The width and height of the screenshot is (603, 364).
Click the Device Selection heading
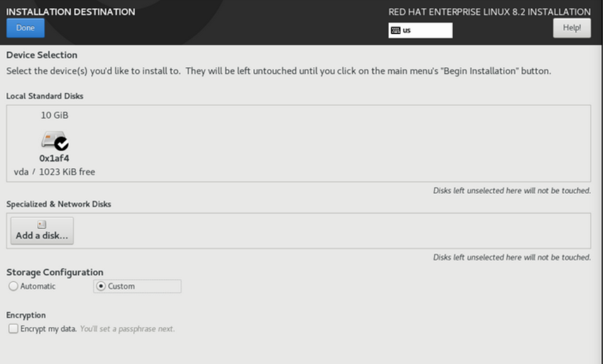(41, 55)
